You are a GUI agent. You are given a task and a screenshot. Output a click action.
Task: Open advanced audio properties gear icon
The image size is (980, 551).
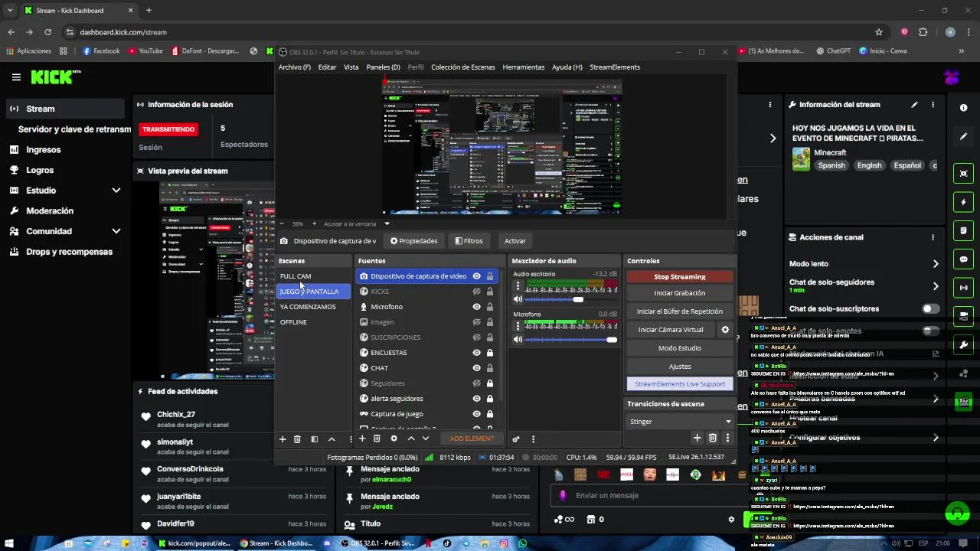(516, 439)
